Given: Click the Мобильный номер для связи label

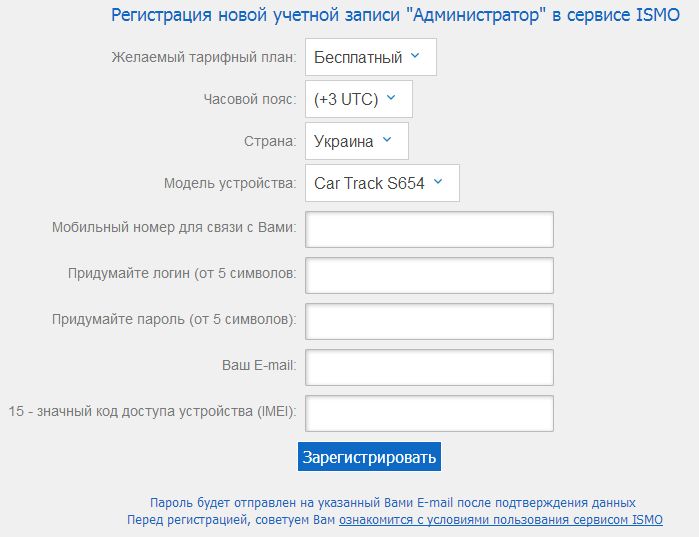Looking at the screenshot, I should (173, 227).
